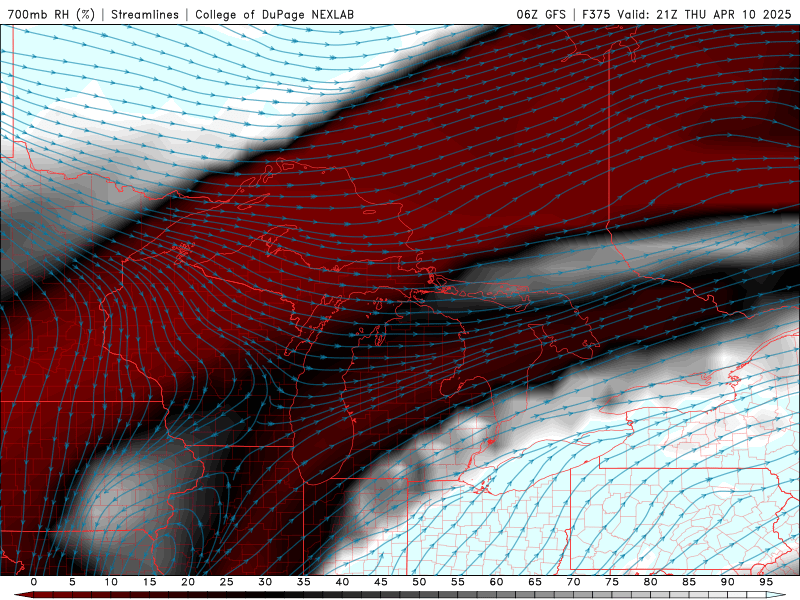The height and width of the screenshot is (600, 800).
Task: Select the "65" legend value
Action: click(x=534, y=582)
